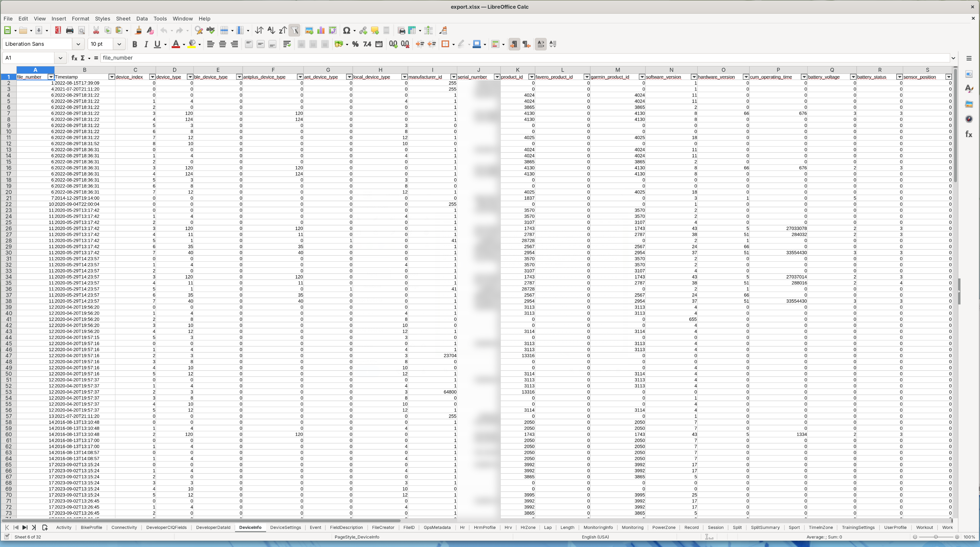
Task: Insert comment sticky note icon
Action: coord(375,30)
